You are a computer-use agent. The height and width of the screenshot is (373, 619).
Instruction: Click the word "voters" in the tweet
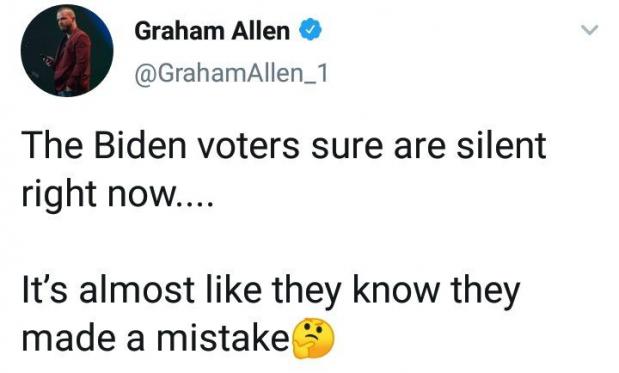tap(248, 147)
